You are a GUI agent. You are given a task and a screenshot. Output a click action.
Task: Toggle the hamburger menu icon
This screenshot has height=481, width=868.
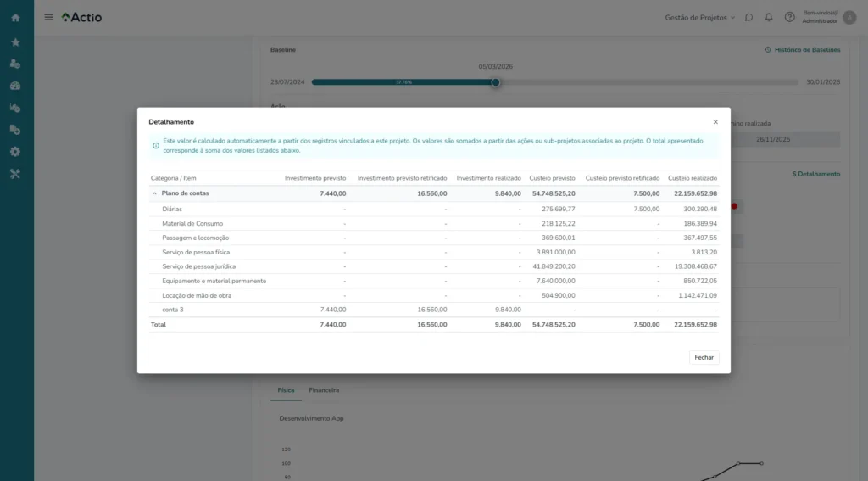click(x=48, y=17)
